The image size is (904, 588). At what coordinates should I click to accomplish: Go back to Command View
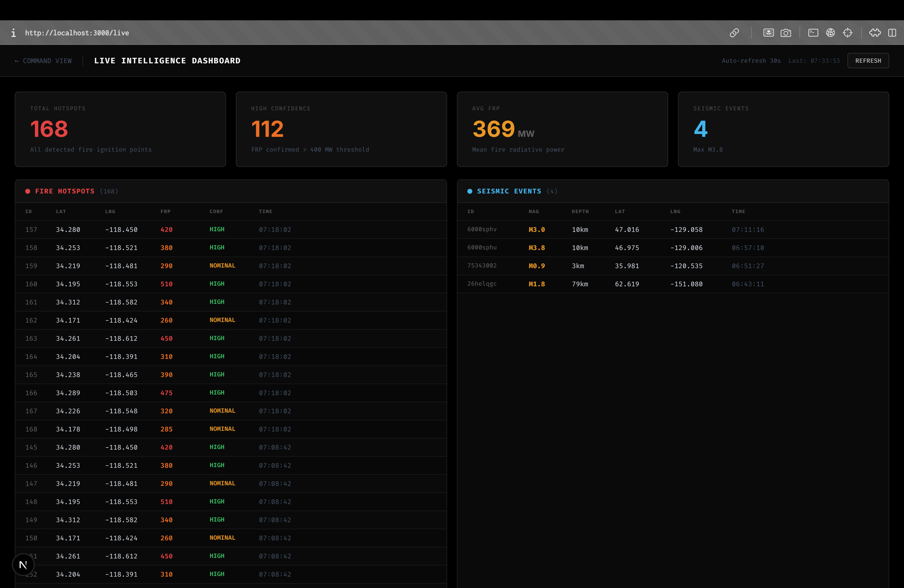click(x=43, y=61)
